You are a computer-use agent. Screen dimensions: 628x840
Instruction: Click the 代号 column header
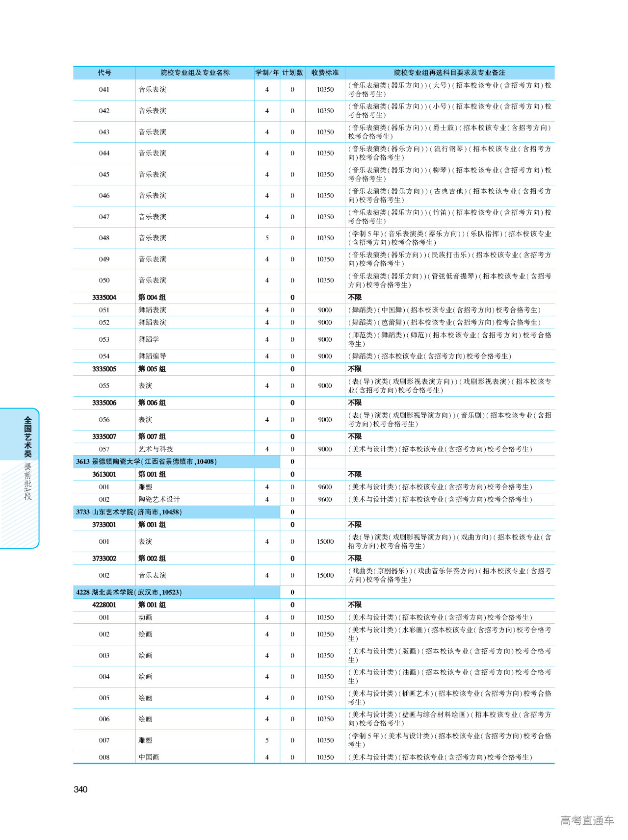(x=104, y=73)
